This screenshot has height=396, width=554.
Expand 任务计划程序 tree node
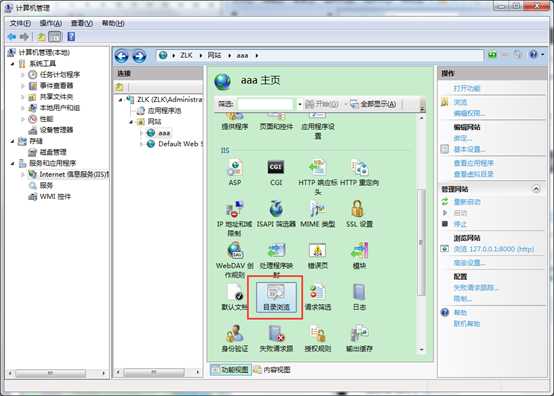[22, 75]
